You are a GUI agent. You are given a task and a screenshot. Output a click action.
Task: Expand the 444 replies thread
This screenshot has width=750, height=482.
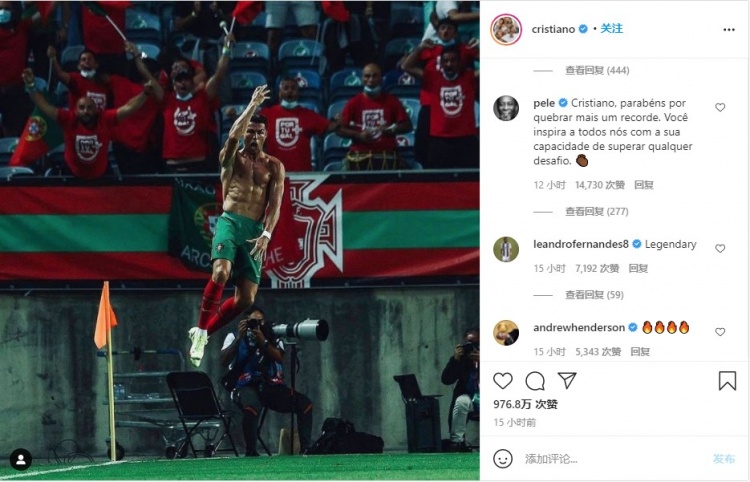pos(596,70)
